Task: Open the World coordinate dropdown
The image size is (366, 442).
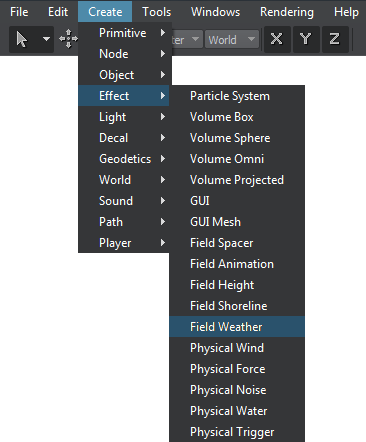Action: (x=232, y=40)
